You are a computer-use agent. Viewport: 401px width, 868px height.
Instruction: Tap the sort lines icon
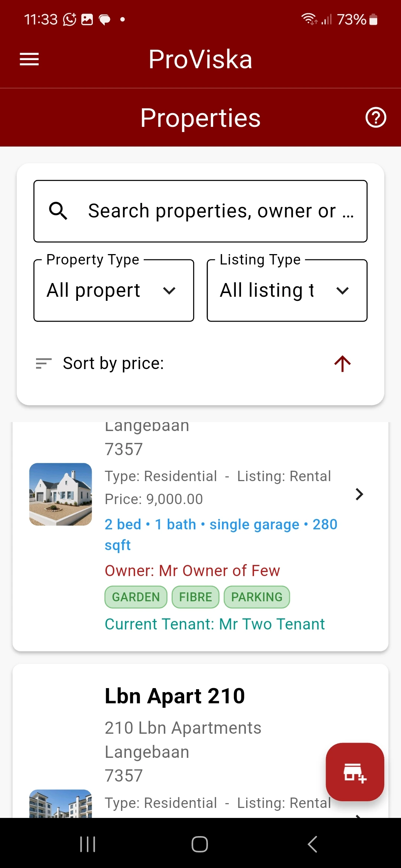click(x=43, y=364)
